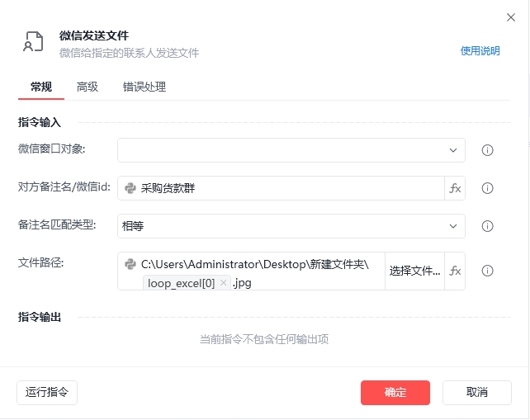Click the 选择文件... button
This screenshot has height=420, width=530.
pyautogui.click(x=414, y=271)
